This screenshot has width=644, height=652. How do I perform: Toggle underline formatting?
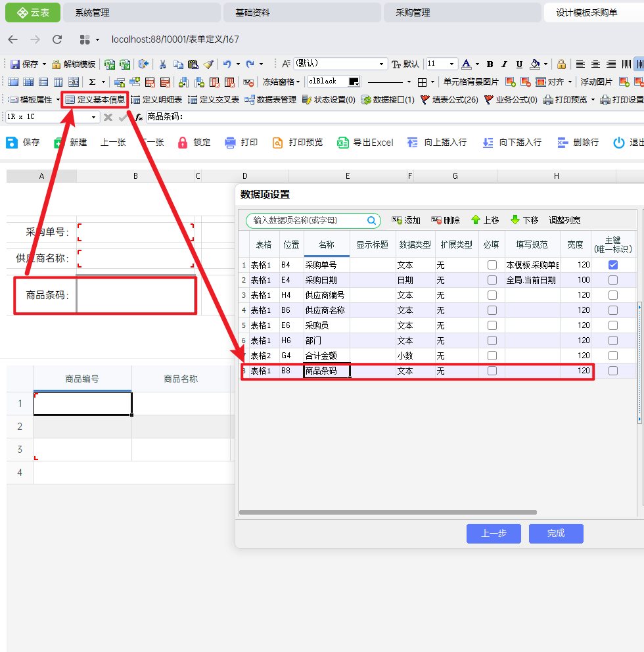coord(519,64)
